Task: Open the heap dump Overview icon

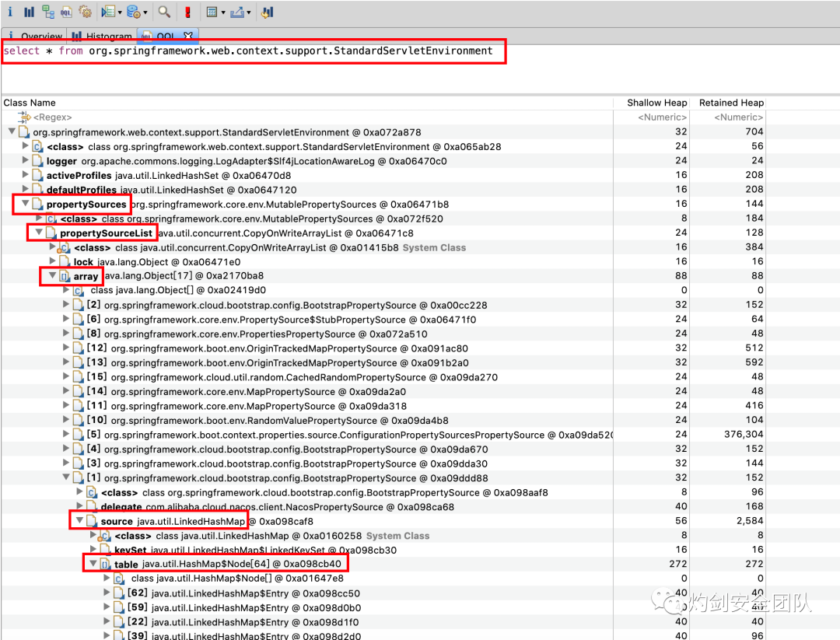Action: 9,12
